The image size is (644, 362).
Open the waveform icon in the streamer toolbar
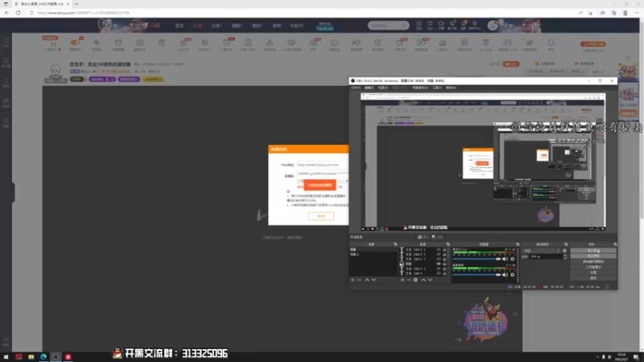pos(97,43)
